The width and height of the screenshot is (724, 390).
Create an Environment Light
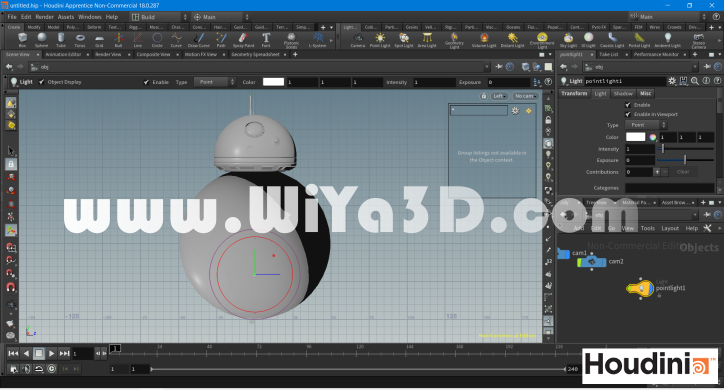542,41
